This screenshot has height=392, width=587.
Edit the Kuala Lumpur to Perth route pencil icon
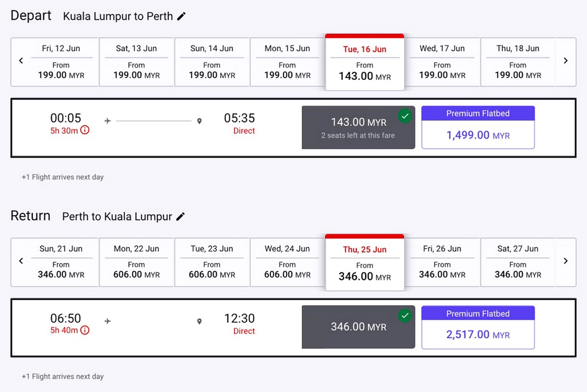point(181,16)
